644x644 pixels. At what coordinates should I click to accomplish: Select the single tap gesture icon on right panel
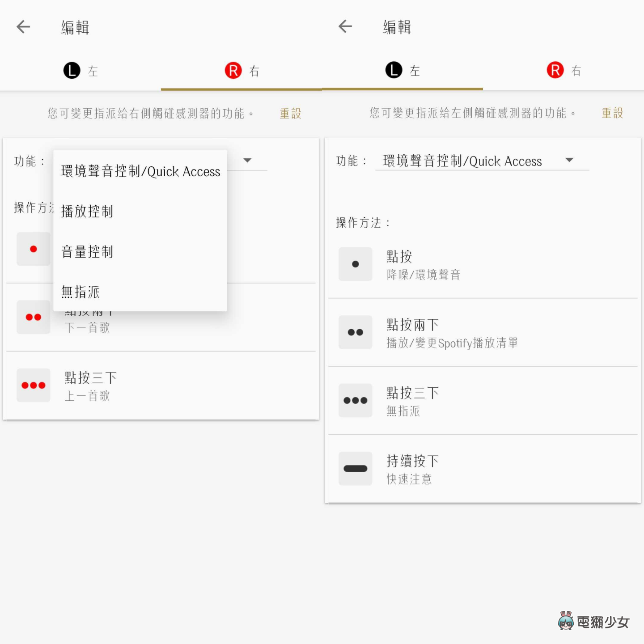click(x=355, y=264)
